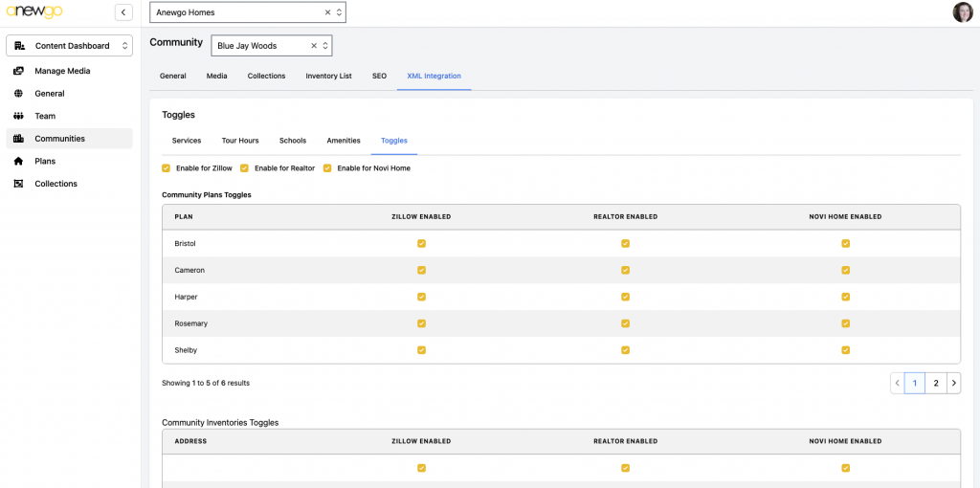Open the user profile avatar
The height and width of the screenshot is (488, 980).
(963, 12)
